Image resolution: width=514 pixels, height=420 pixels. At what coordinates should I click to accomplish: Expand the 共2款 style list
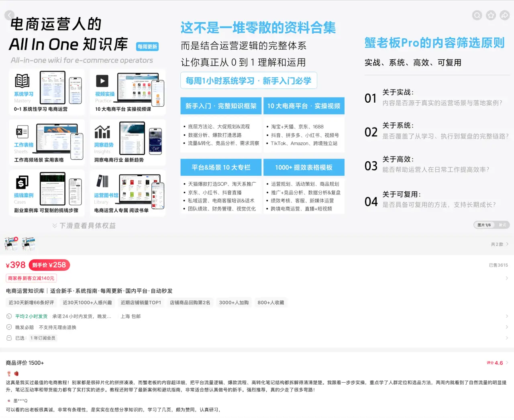pyautogui.click(x=500, y=244)
